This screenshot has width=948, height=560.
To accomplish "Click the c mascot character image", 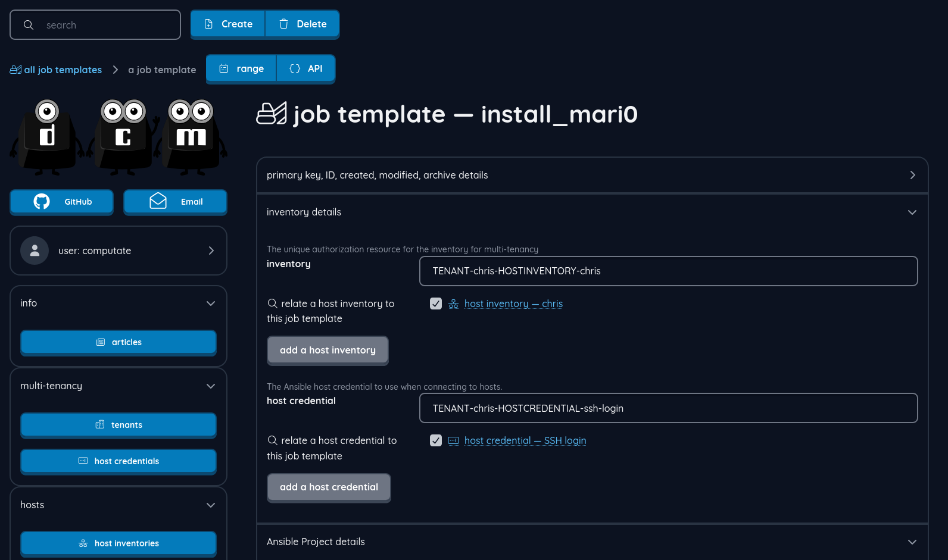I will pyautogui.click(x=123, y=137).
